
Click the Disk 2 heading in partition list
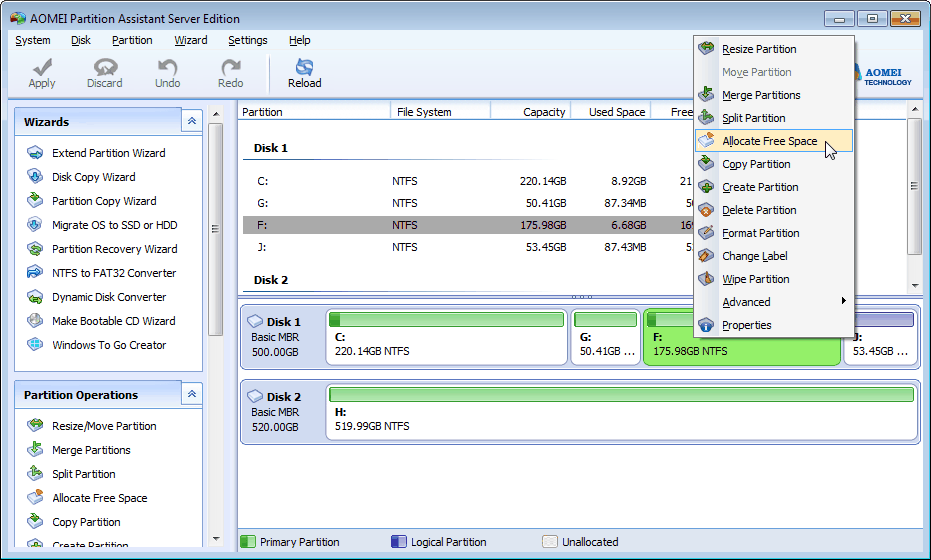[x=271, y=280]
